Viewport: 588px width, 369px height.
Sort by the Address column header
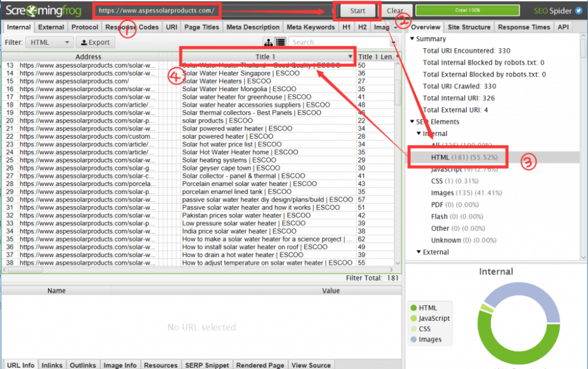click(x=88, y=57)
